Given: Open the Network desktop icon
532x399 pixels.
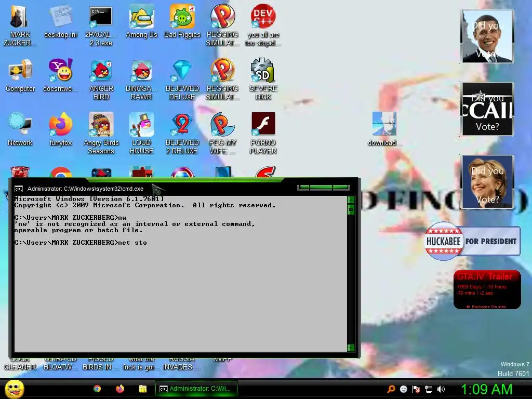Looking at the screenshot, I should (x=20, y=129).
